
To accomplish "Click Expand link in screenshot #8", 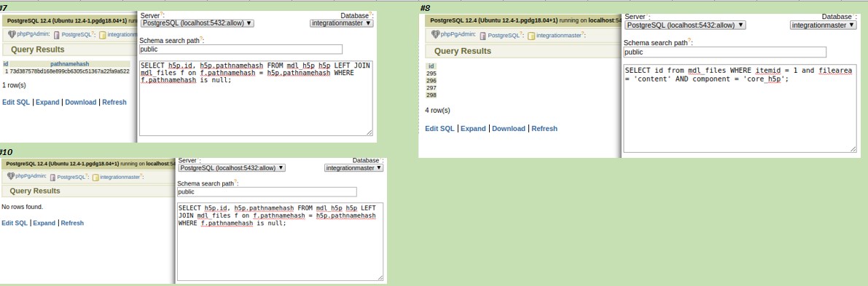I will (473, 128).
